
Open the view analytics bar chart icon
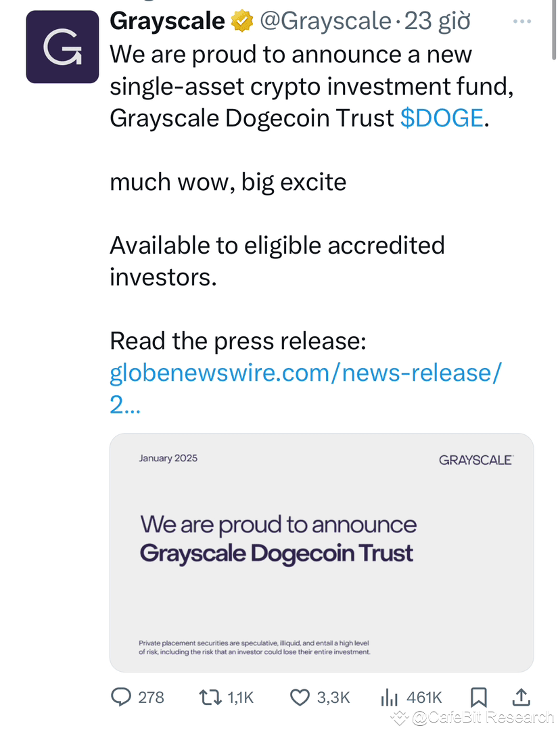click(390, 697)
